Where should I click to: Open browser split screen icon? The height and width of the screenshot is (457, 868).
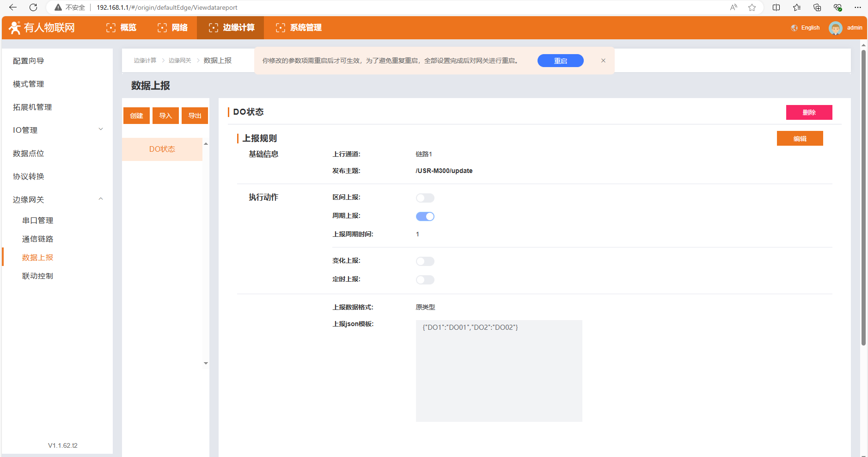776,7
